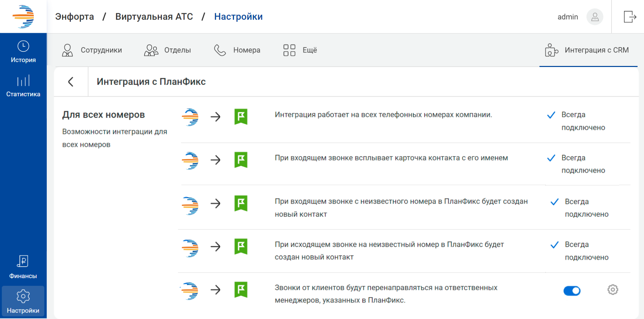Click text about redirecting calls to responsible managers
The width and height of the screenshot is (644, 319).
(x=386, y=294)
